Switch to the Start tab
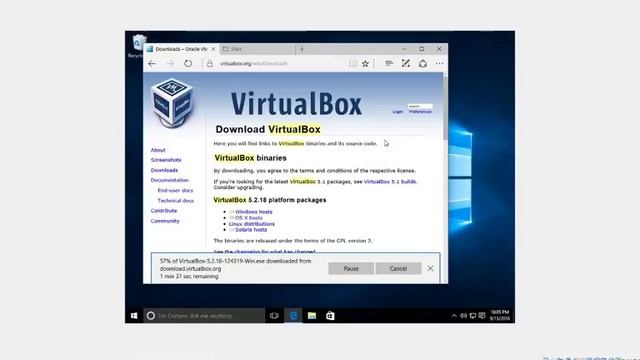The height and width of the screenshot is (360, 640). click(257, 49)
